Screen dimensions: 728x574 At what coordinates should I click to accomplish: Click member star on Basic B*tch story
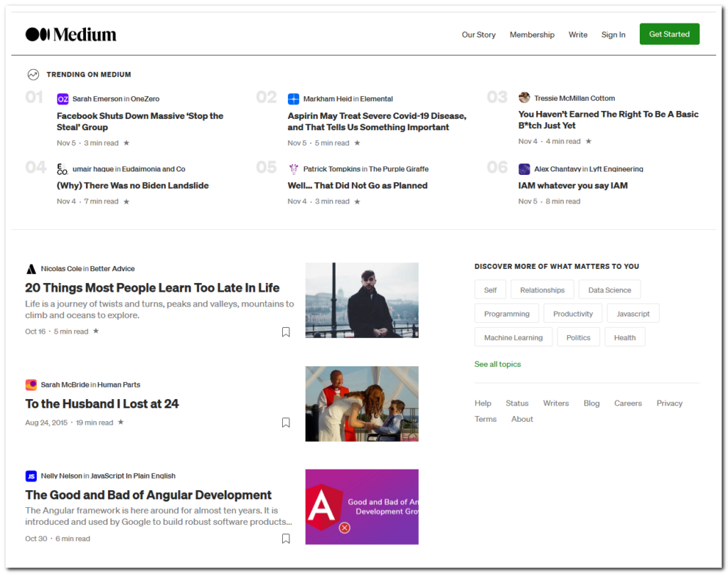point(588,141)
